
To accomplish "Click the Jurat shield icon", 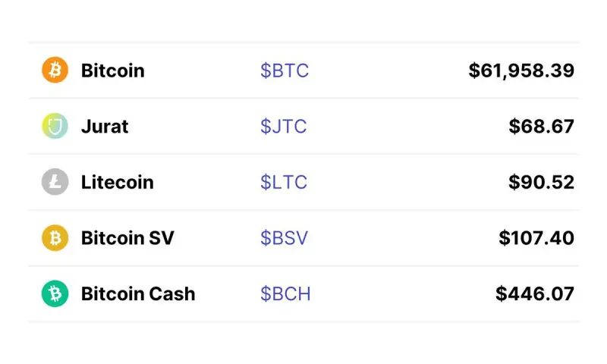I will [55, 127].
